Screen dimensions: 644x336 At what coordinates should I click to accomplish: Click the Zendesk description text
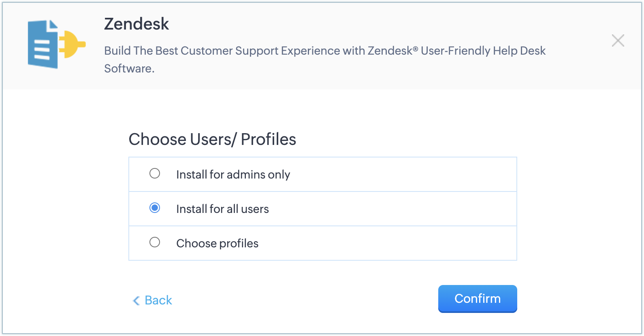tap(324, 51)
